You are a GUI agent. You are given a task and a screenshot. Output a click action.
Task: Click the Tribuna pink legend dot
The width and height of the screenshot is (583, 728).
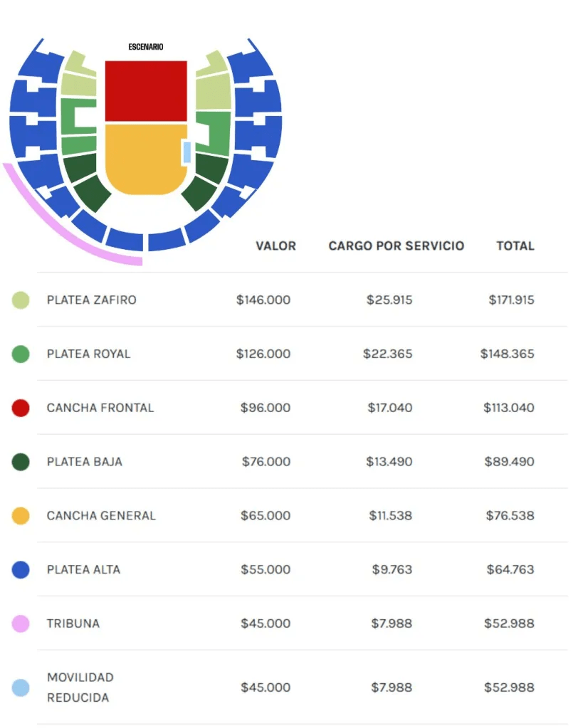21,623
